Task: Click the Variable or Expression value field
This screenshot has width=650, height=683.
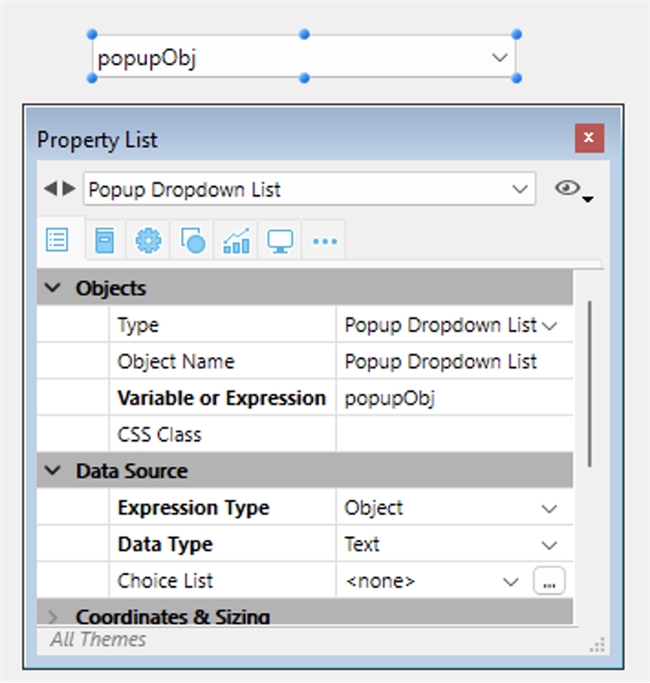Action: pos(454,398)
